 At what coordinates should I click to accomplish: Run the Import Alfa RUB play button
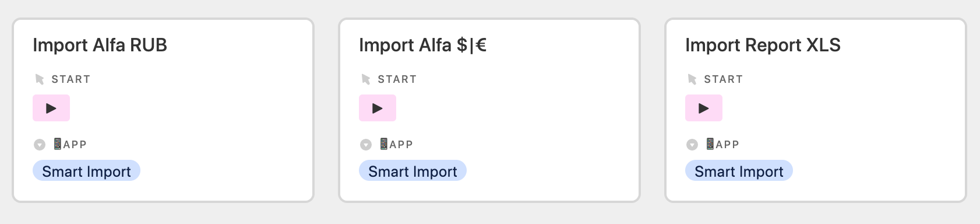[51, 108]
